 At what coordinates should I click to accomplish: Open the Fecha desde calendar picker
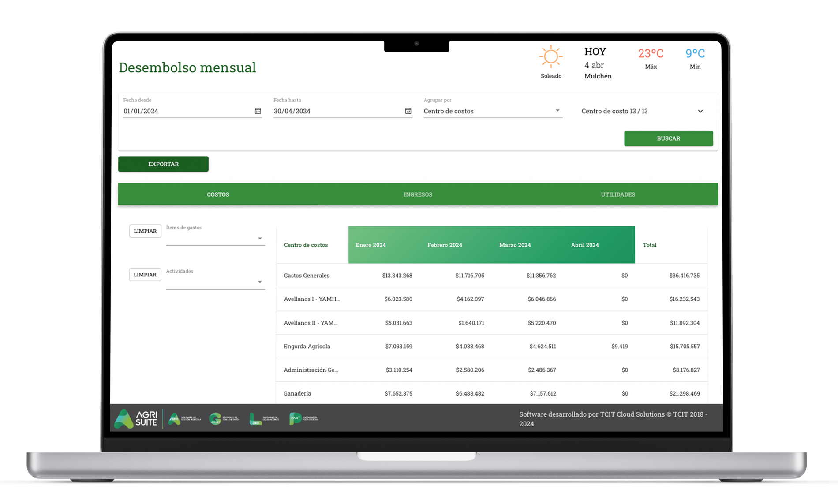(258, 111)
